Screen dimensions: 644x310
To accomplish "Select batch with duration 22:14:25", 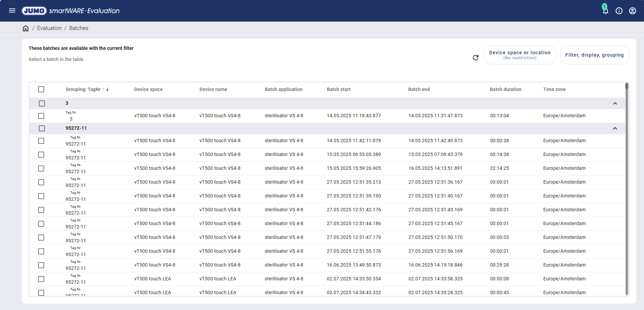I will [x=41, y=168].
